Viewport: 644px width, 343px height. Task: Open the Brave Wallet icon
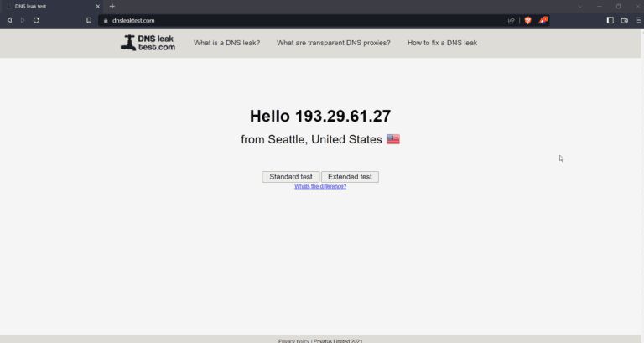[x=624, y=20]
